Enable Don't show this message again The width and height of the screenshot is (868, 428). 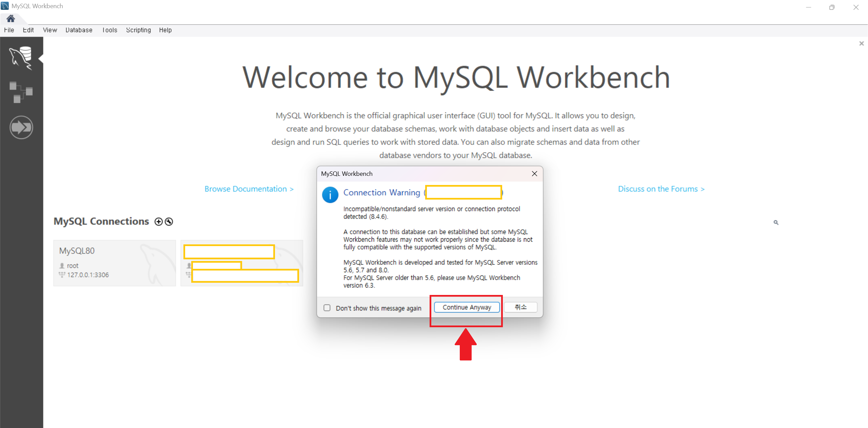[x=327, y=308]
